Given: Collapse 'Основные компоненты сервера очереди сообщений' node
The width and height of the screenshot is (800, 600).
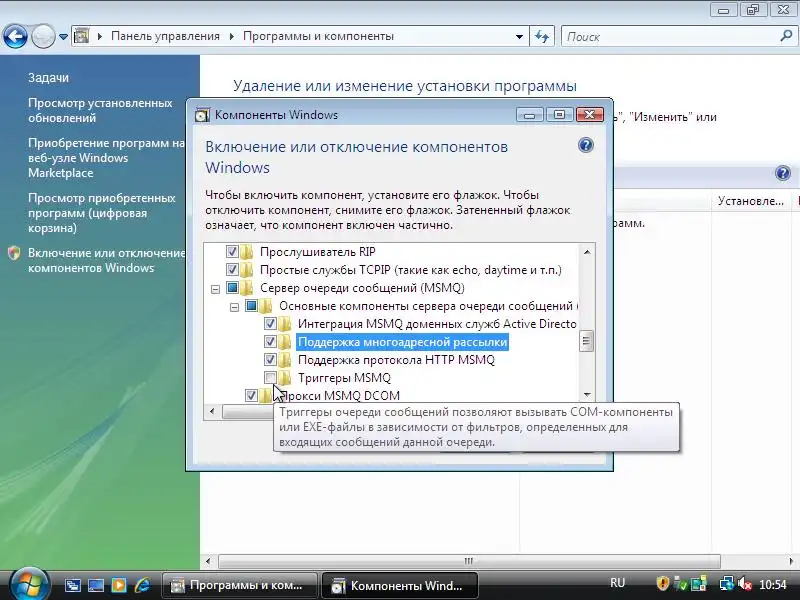Looking at the screenshot, I should pyautogui.click(x=234, y=307).
